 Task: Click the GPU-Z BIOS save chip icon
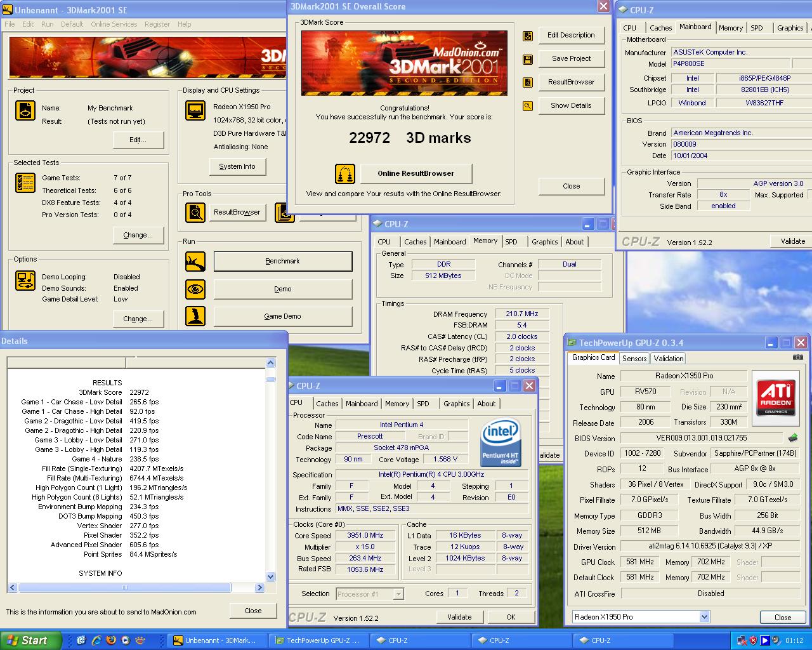pos(792,438)
